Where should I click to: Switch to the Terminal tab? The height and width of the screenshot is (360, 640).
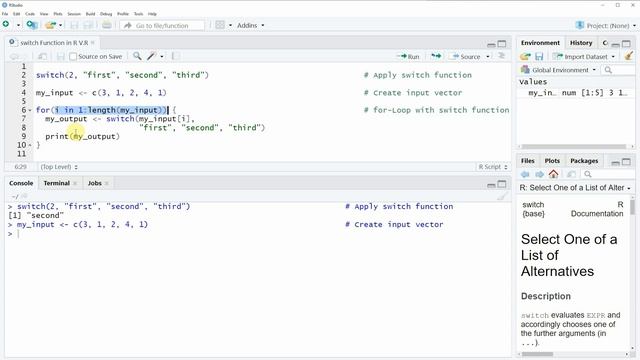point(57,183)
